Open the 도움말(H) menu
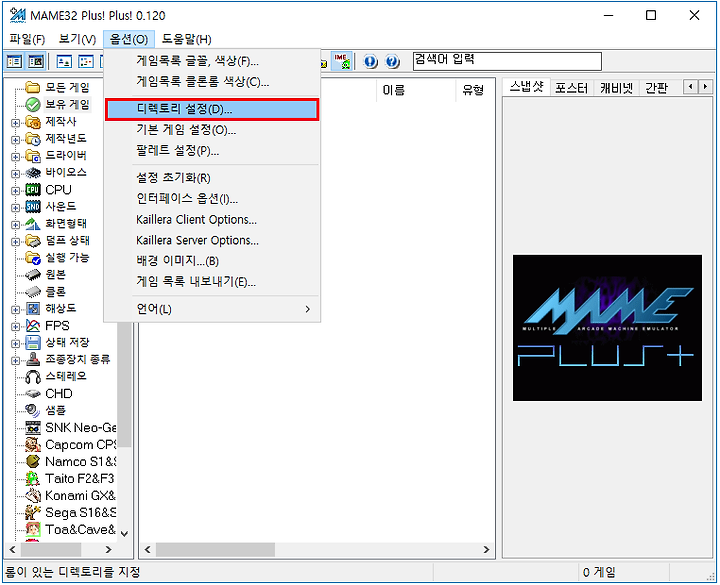This screenshot has height=585, width=720. (186, 39)
